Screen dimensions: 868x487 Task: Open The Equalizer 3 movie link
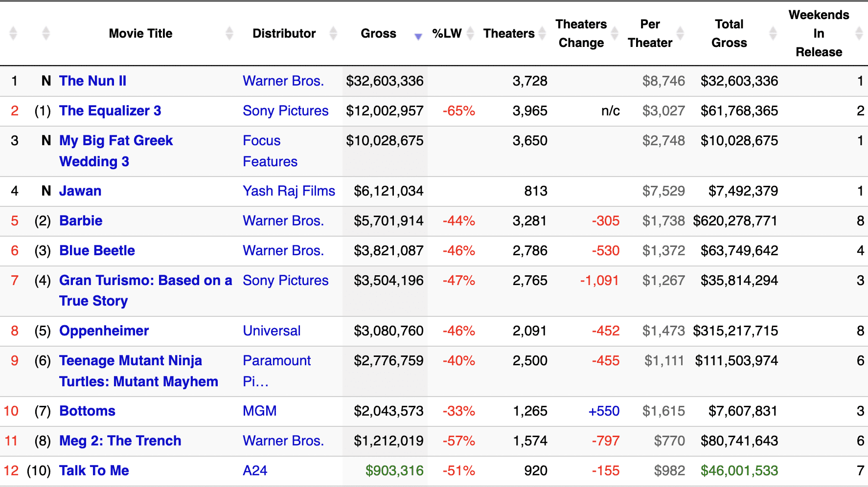pyautogui.click(x=110, y=111)
